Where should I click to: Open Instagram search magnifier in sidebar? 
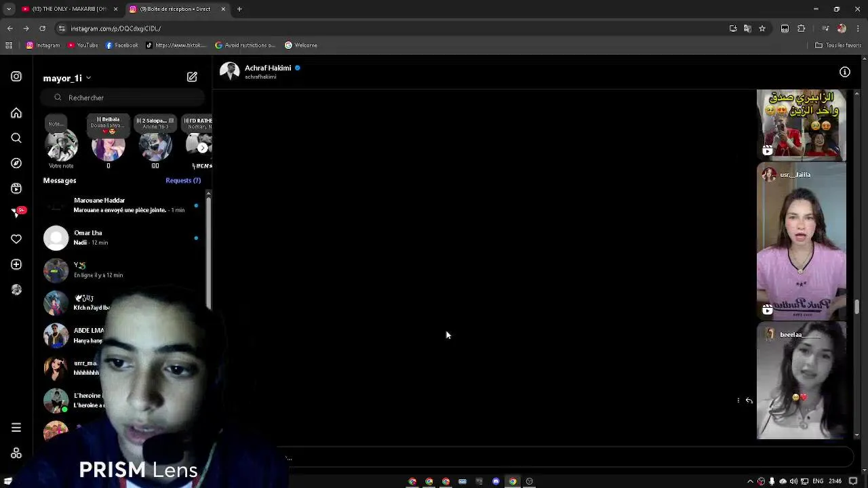[x=16, y=138]
